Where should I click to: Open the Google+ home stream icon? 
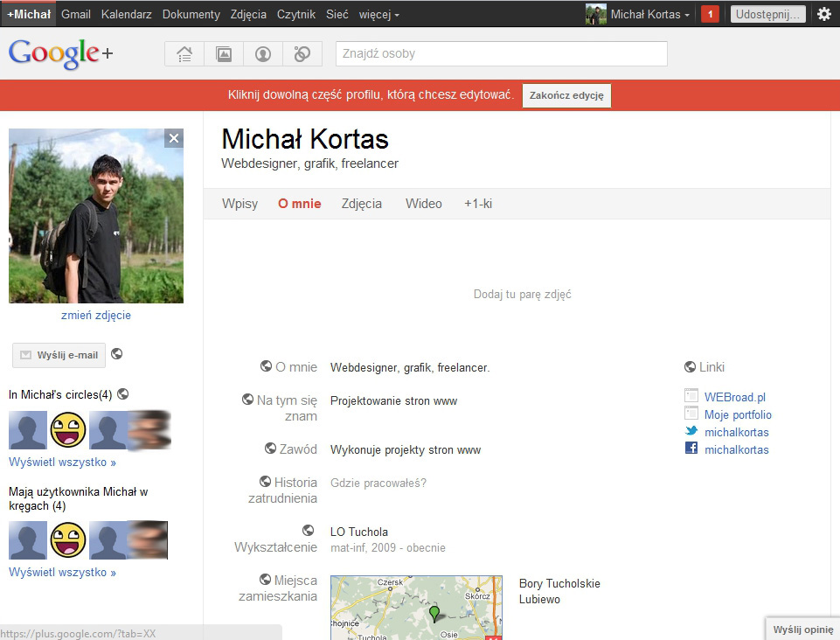click(x=184, y=54)
